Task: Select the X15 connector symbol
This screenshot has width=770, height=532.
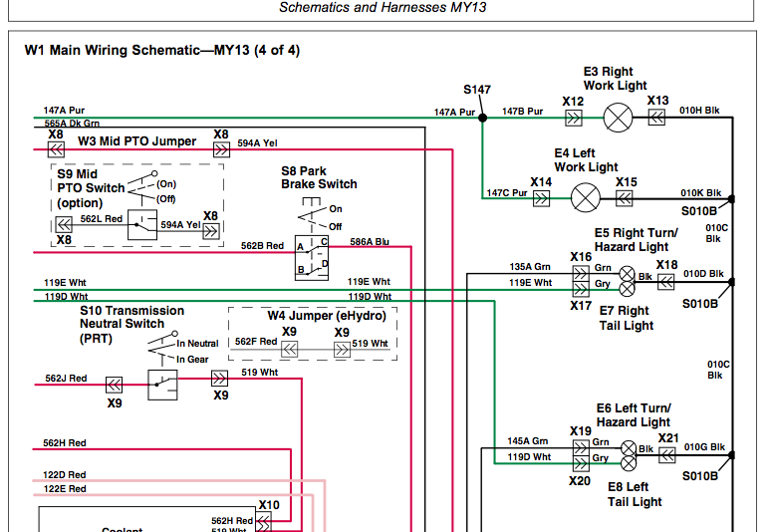Action: click(x=625, y=198)
